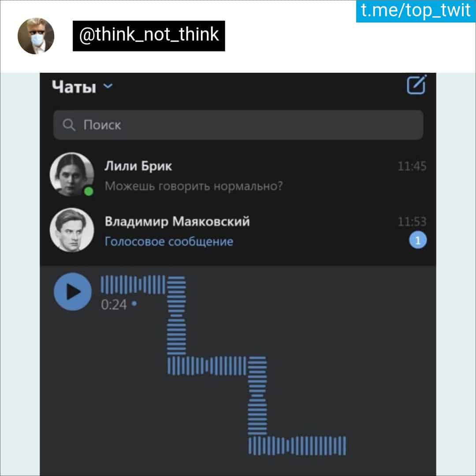Click the Поиск search field
476x476 pixels.
pyautogui.click(x=238, y=125)
